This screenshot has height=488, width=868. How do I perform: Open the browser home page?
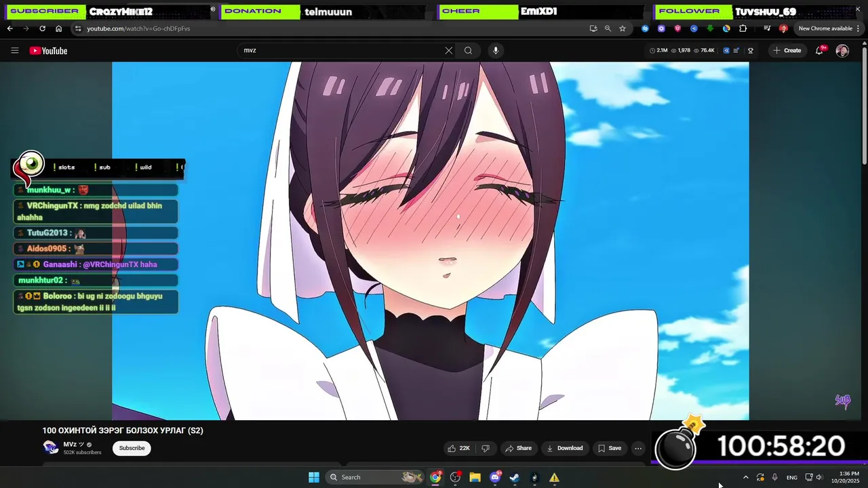pyautogui.click(x=58, y=28)
